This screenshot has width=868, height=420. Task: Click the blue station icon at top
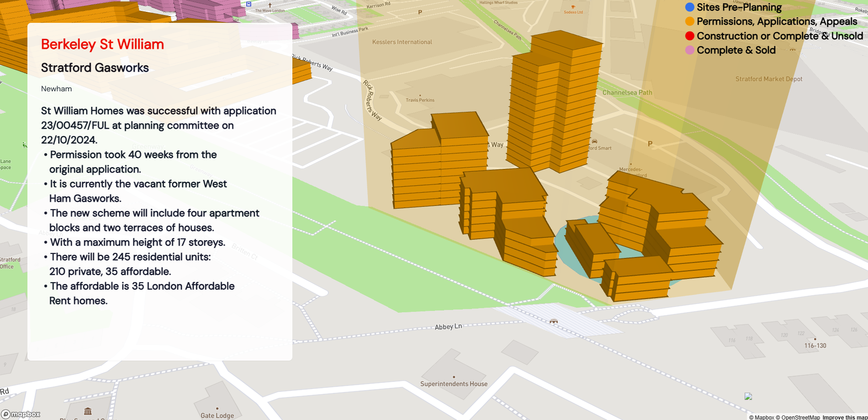point(249,4)
